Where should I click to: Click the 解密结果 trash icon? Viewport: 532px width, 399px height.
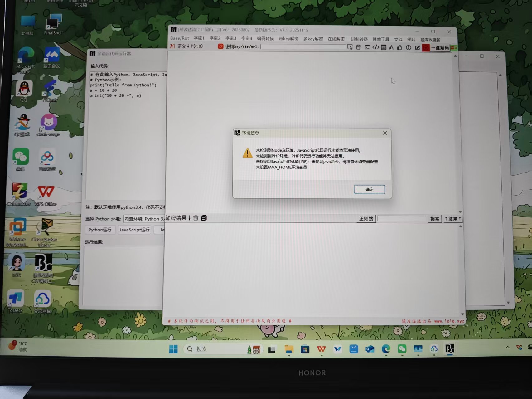tap(196, 218)
